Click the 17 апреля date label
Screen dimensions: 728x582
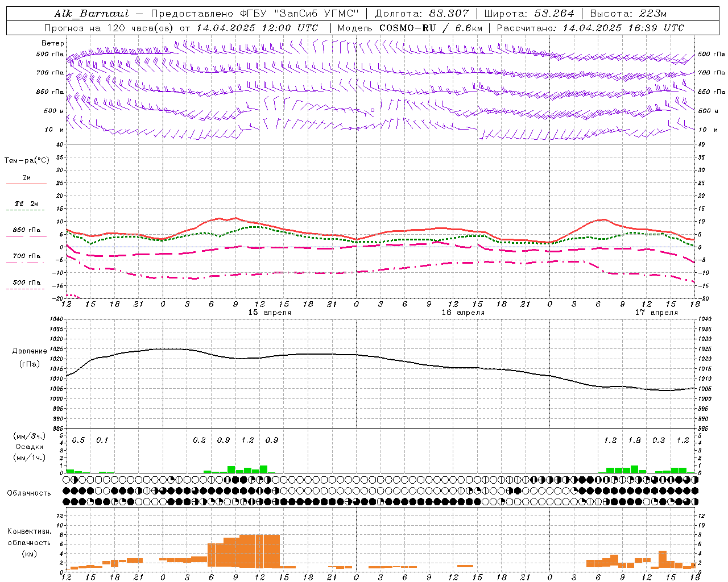tap(656, 313)
